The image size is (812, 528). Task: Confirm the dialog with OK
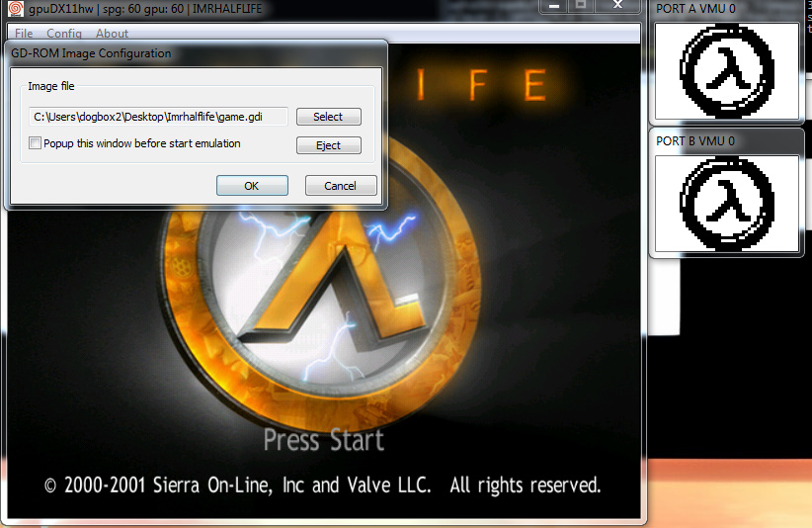[x=252, y=186]
